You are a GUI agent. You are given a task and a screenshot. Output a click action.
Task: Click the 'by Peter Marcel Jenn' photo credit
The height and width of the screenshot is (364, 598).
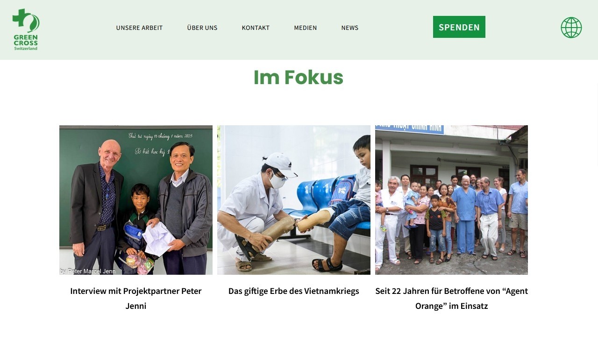click(88, 271)
